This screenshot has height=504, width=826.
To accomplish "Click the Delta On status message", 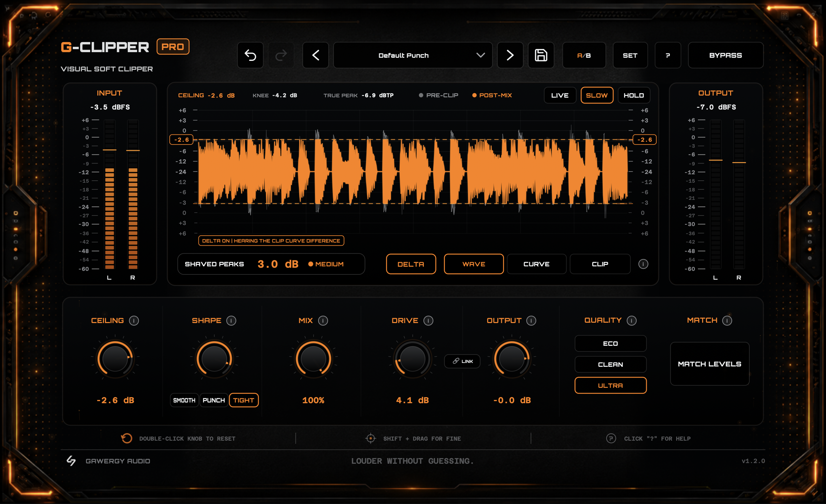I will [271, 241].
